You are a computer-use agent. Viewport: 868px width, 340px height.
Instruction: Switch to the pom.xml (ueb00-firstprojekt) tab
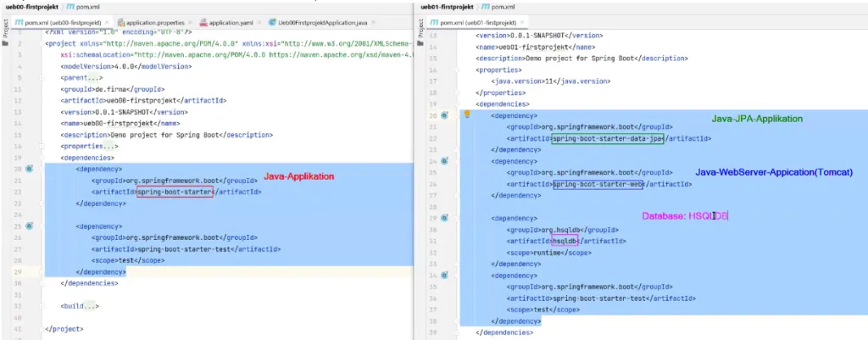coord(61,23)
